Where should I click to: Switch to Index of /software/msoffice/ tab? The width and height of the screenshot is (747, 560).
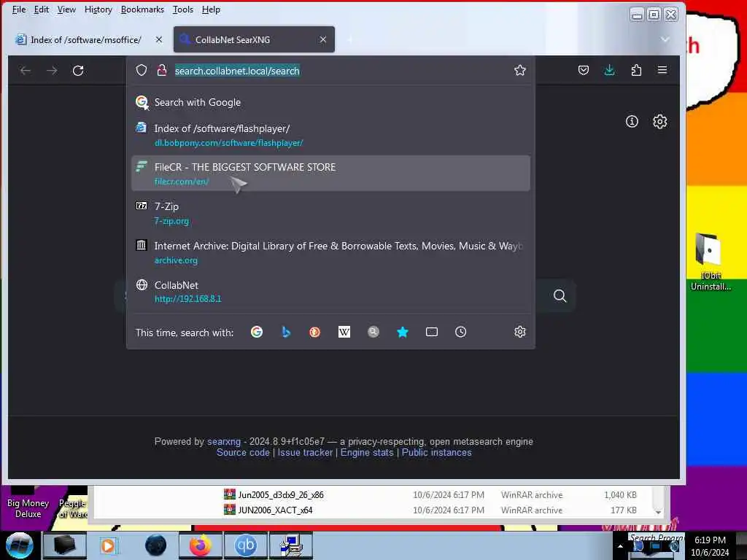click(86, 40)
